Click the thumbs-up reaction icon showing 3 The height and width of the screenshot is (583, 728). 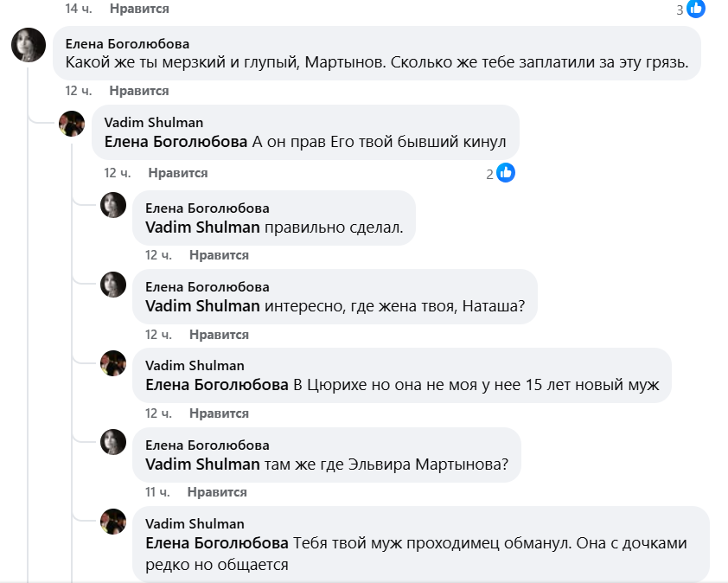pyautogui.click(x=698, y=10)
